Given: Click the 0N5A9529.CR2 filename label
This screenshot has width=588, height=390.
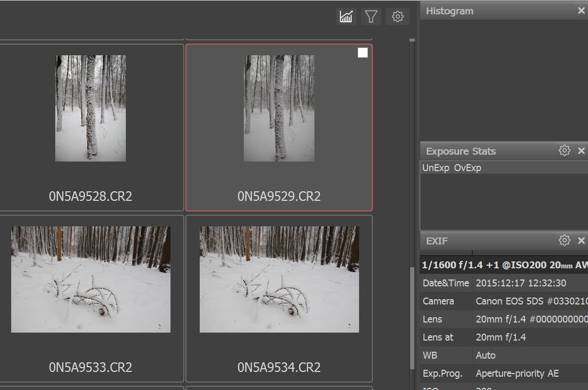Looking at the screenshot, I should click(279, 196).
